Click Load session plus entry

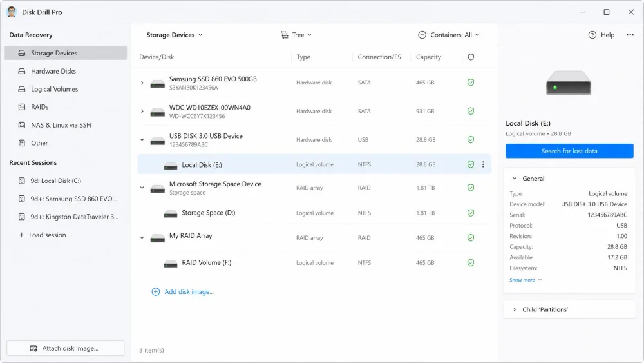[44, 235]
